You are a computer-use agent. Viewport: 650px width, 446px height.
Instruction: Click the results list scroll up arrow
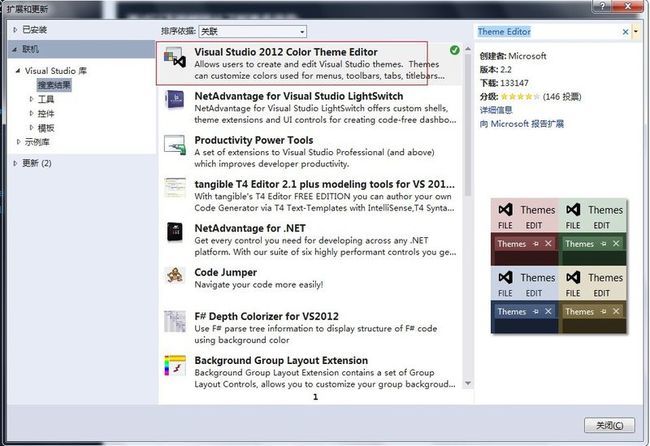[x=468, y=48]
